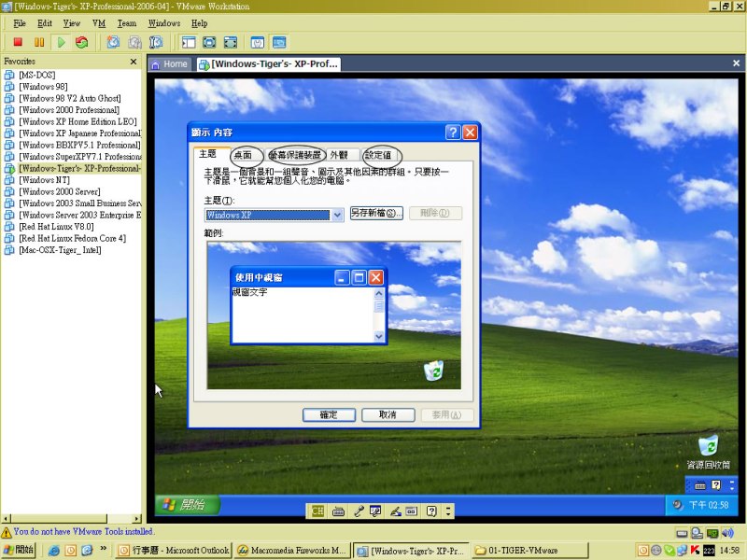Click the 另存新檔 button
This screenshot has width=747, height=560.
click(376, 213)
